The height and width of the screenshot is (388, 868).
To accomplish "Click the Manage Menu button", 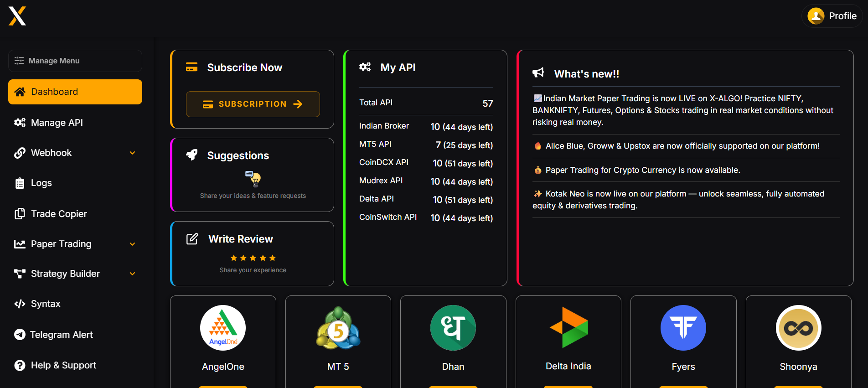I will point(75,61).
